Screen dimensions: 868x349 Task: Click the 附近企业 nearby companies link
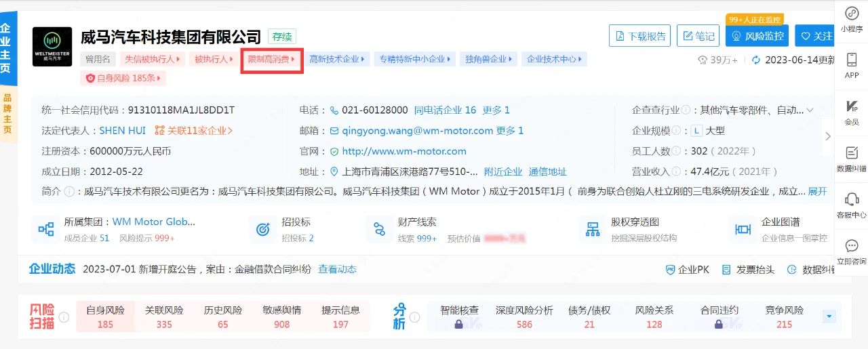tap(503, 171)
